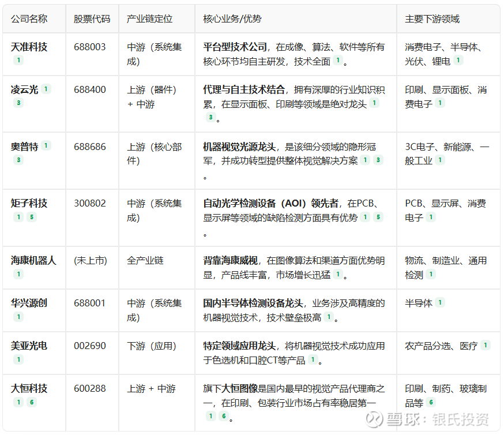Click bold text 平台型技术公司

(235, 47)
